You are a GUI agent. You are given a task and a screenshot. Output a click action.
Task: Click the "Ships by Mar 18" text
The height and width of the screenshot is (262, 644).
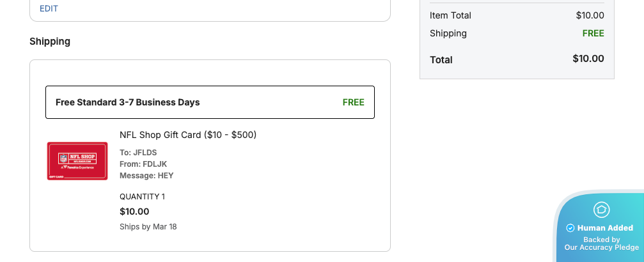coord(148,227)
